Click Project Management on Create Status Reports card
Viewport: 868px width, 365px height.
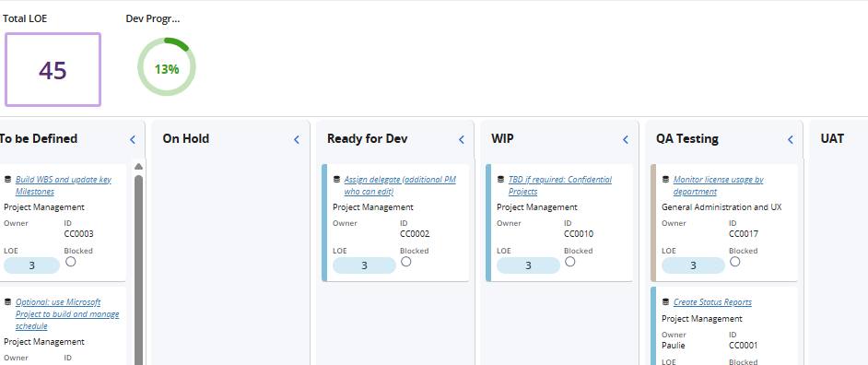[702, 319]
